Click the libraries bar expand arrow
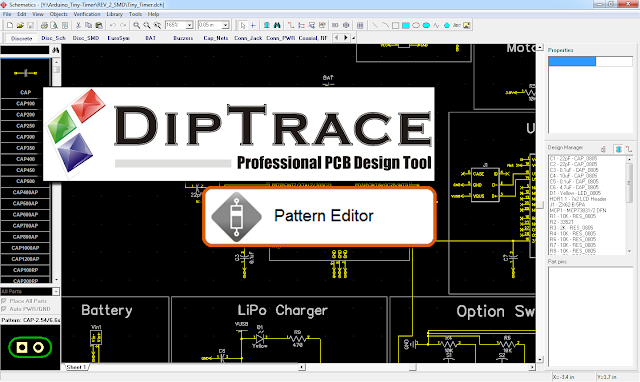 (354, 38)
